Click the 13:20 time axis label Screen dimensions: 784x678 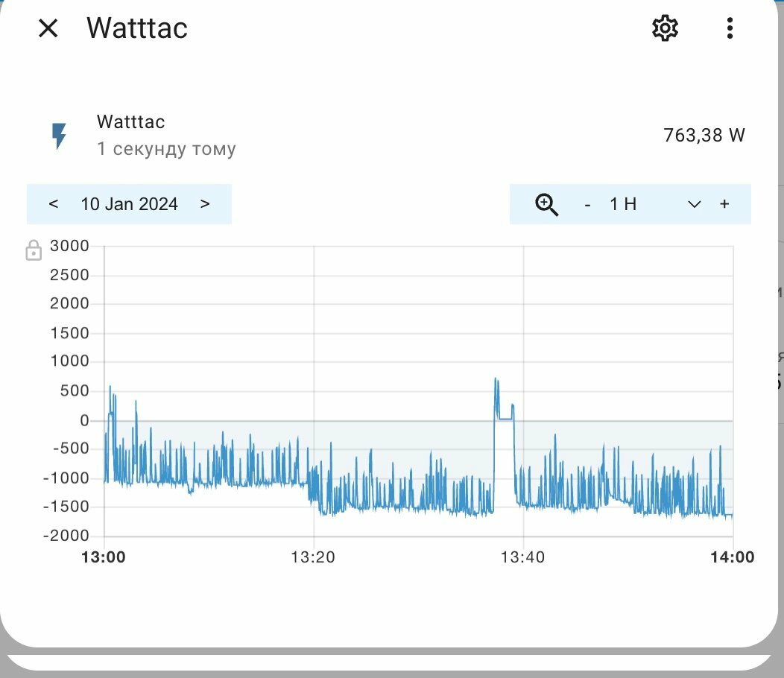tap(313, 557)
